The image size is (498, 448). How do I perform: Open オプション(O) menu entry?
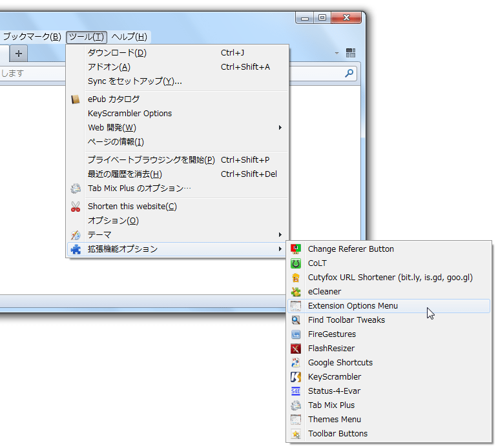tap(178, 221)
